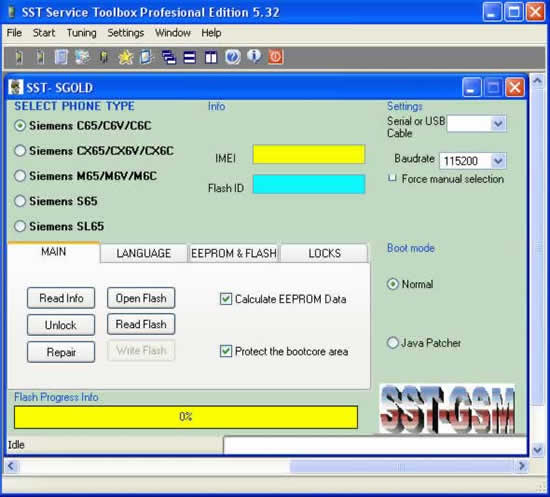The image size is (550, 497).
Task: Click the yellow Flash Progress bar
Action: click(x=186, y=417)
